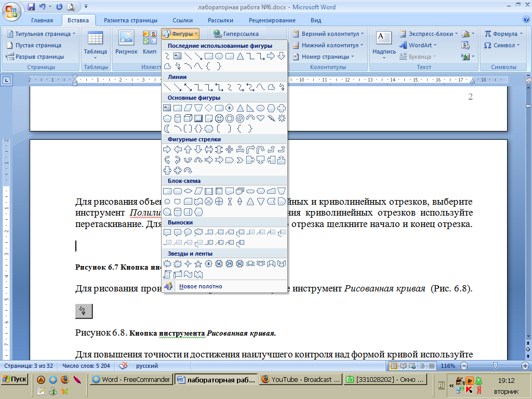Toggle the ruler button above vertical scrollbar
The height and width of the screenshot is (399, 532).
tap(528, 81)
